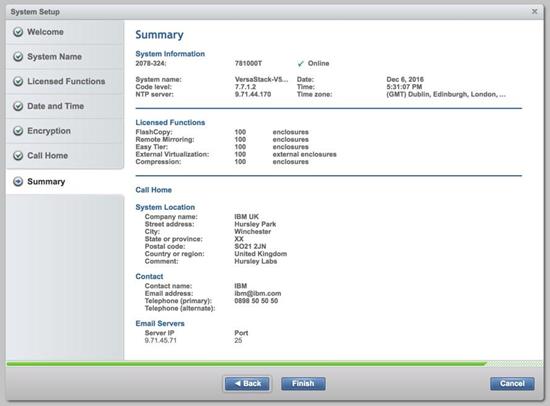
Task: Click the Finish button
Action: point(303,384)
